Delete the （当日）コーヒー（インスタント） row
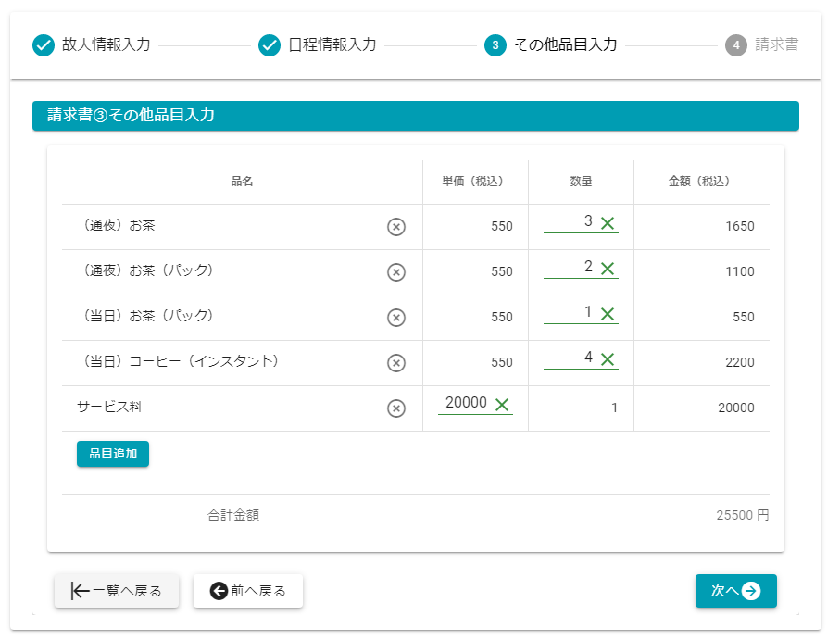The image size is (840, 640). (x=396, y=363)
